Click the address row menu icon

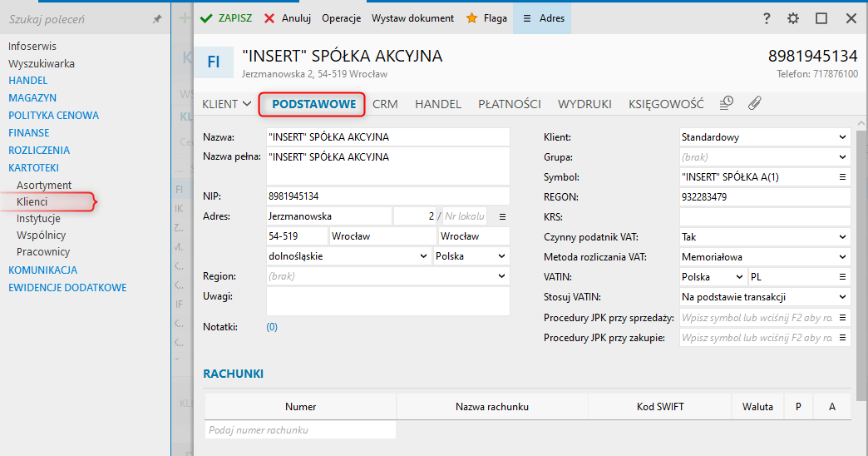502,216
